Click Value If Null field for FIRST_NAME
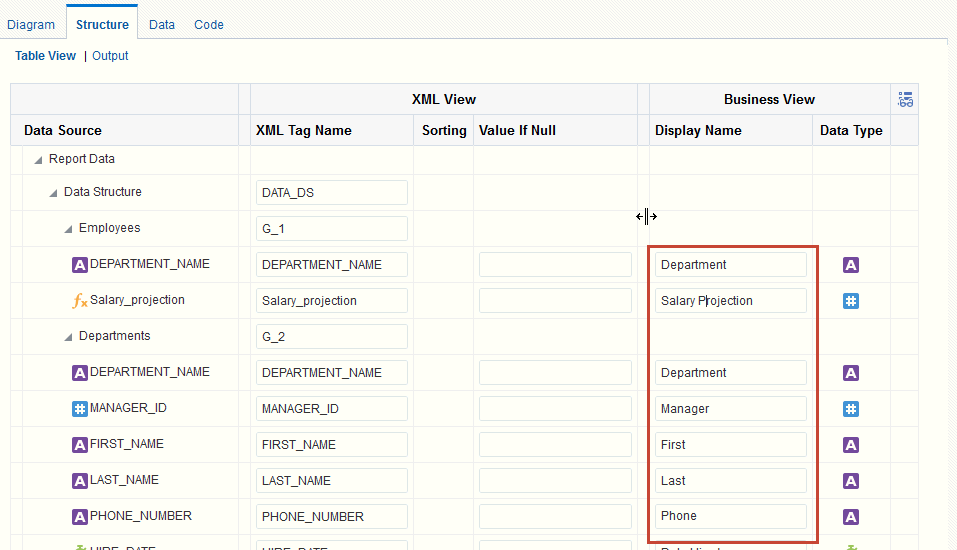 tap(555, 444)
